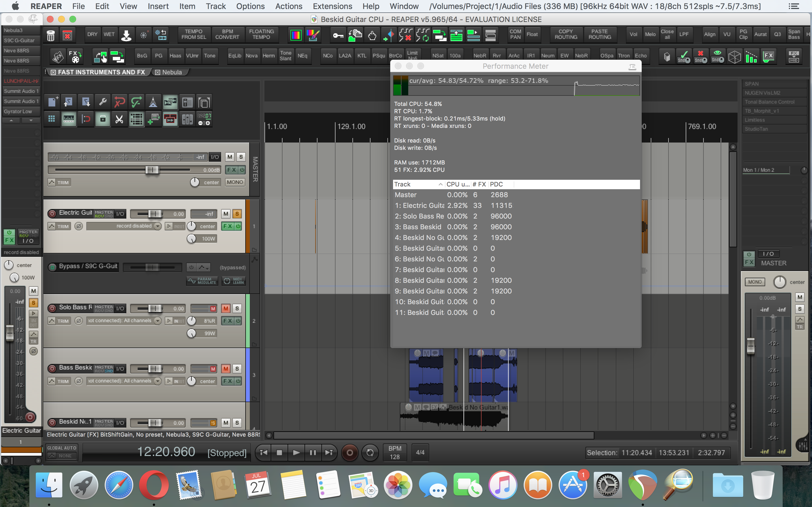Click the download arrow render icon
This screenshot has width=812, height=507.
(126, 35)
